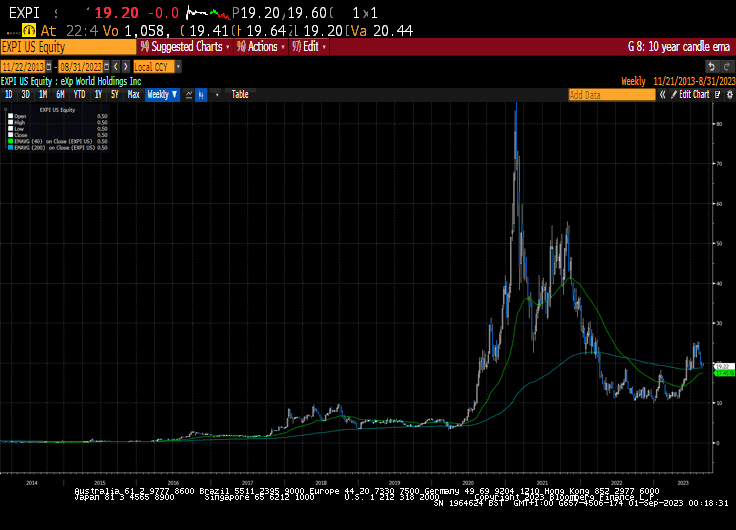Click G 8: 10 year candle ema title

coord(679,46)
